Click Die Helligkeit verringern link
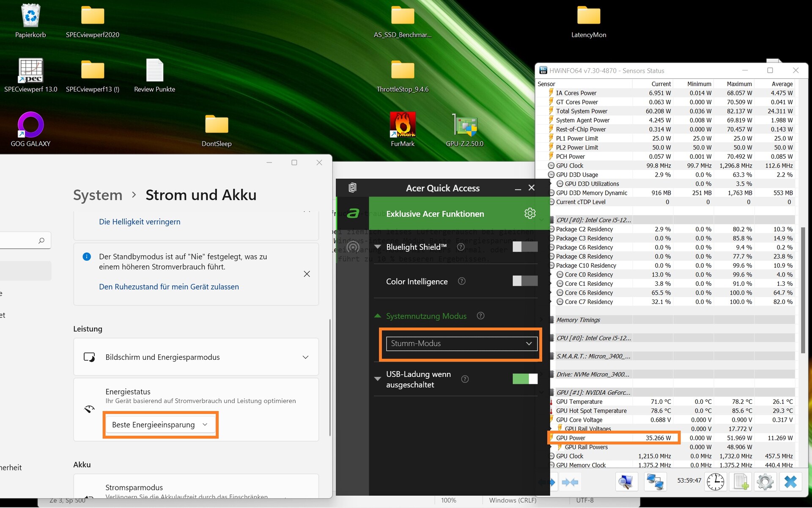Screen dimensions: 812x508 140,222
